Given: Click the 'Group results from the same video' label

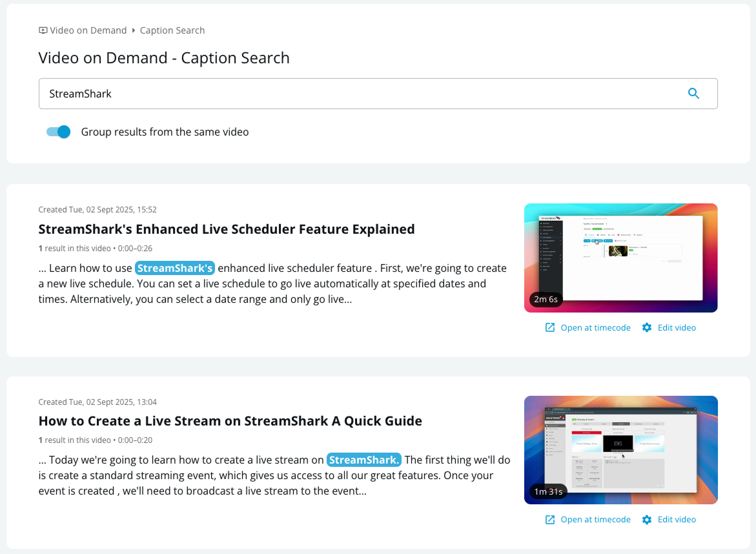Looking at the screenshot, I should click(165, 132).
